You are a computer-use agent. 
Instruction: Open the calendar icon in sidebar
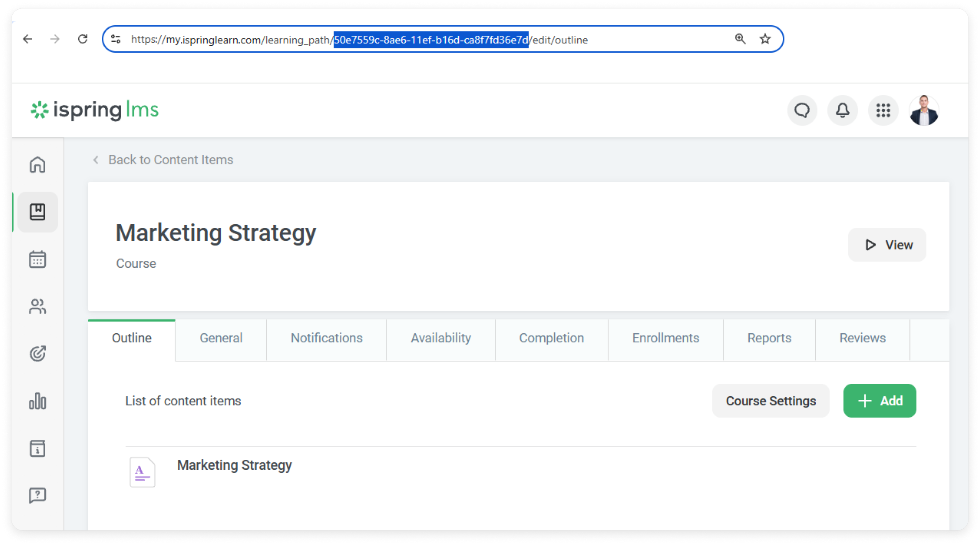[37, 259]
